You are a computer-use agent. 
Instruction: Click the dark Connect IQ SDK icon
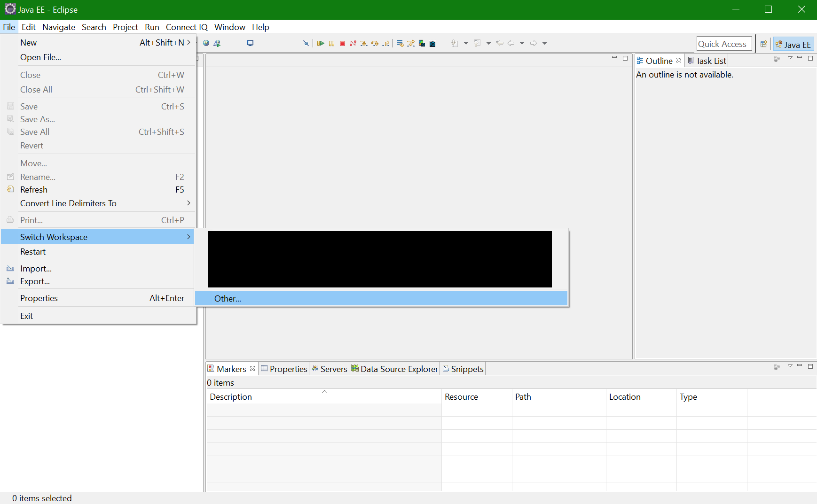(433, 43)
